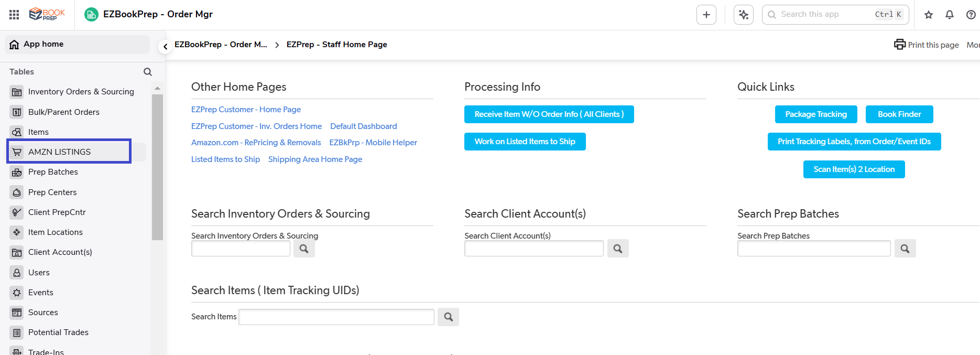Screen dimensions: 980x355
Task: Click Receive Item W/O Order Info button
Action: [549, 114]
